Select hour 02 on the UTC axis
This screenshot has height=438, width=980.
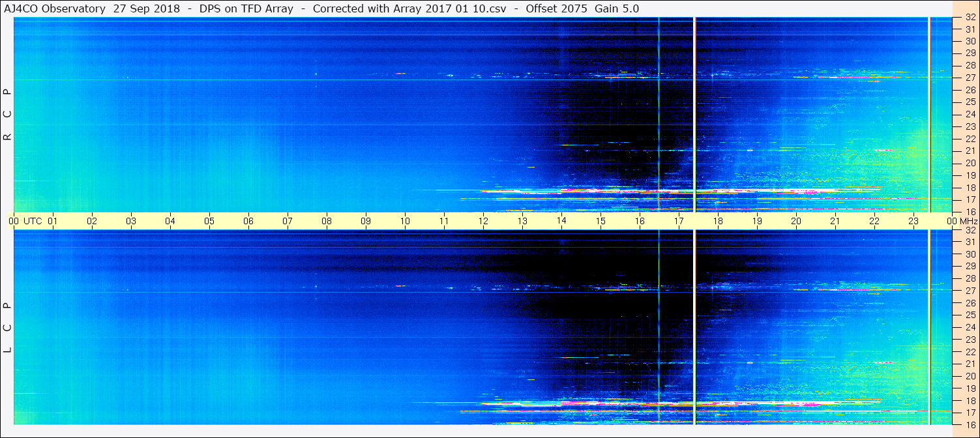(x=91, y=221)
